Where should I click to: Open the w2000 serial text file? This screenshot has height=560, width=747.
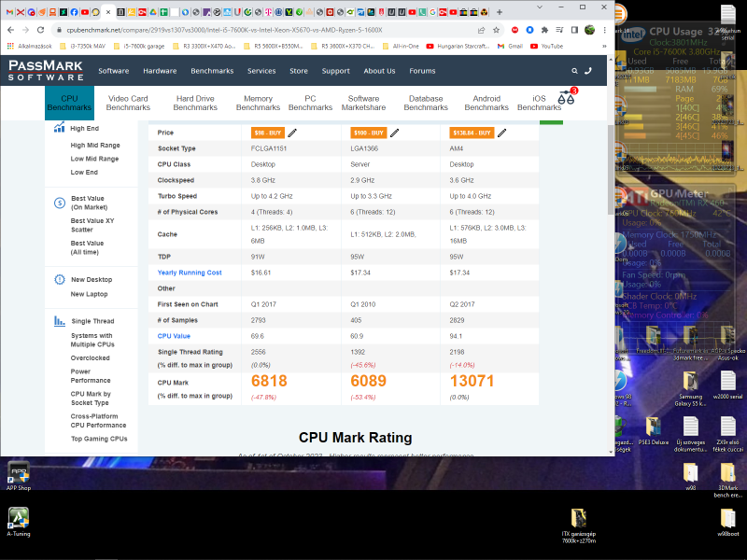727,385
